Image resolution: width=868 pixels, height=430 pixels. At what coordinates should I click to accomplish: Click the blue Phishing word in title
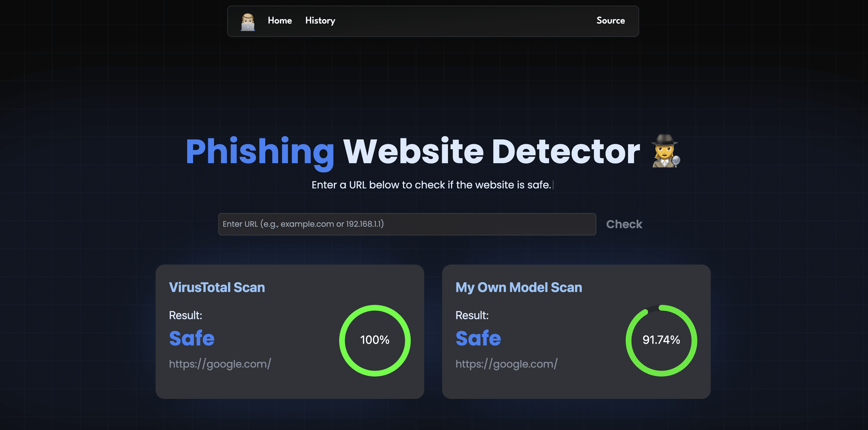[260, 152]
